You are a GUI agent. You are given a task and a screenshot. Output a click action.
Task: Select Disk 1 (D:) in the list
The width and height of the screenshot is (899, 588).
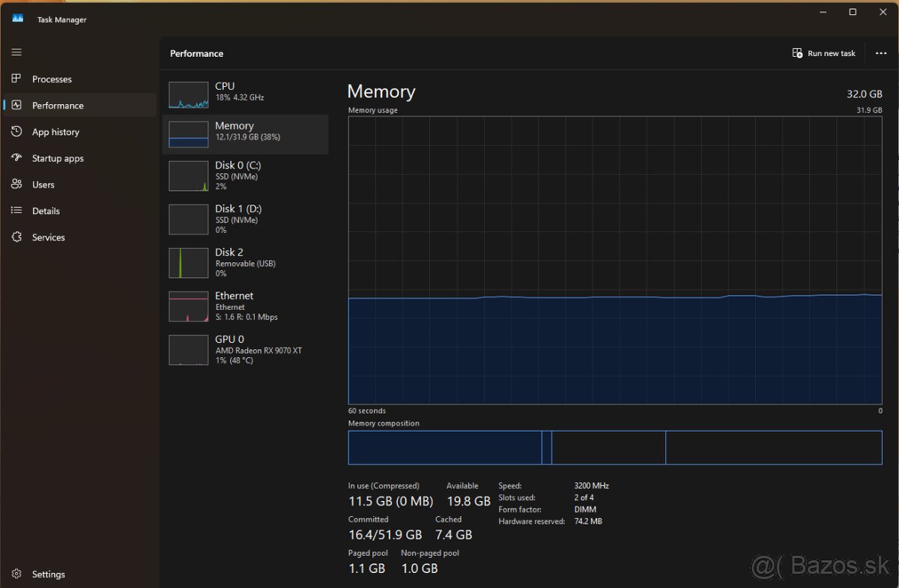(x=240, y=219)
